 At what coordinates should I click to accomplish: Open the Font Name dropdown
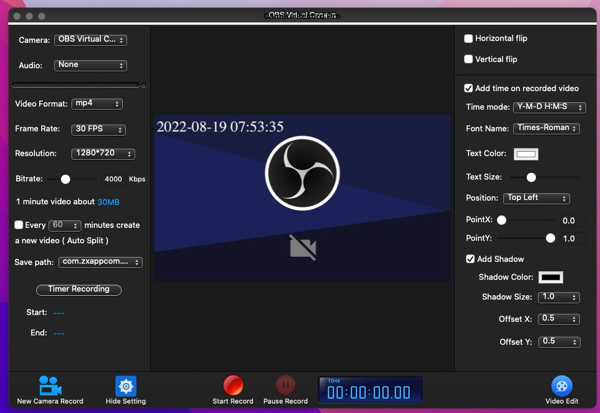(546, 129)
